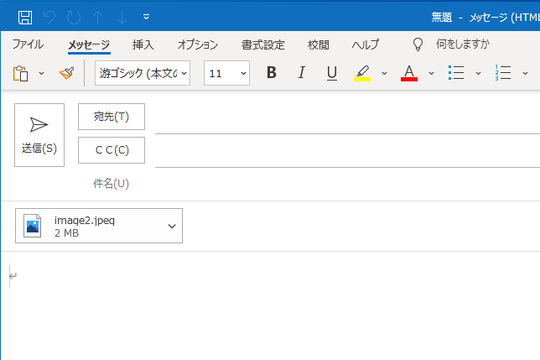Click the Paste clipboard icon
540x360 pixels.
21,73
